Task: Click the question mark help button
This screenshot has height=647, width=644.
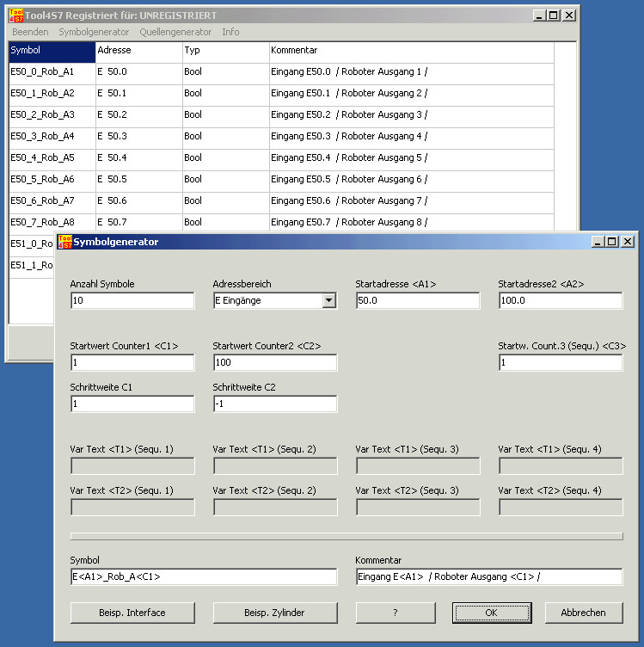Action: 396,613
